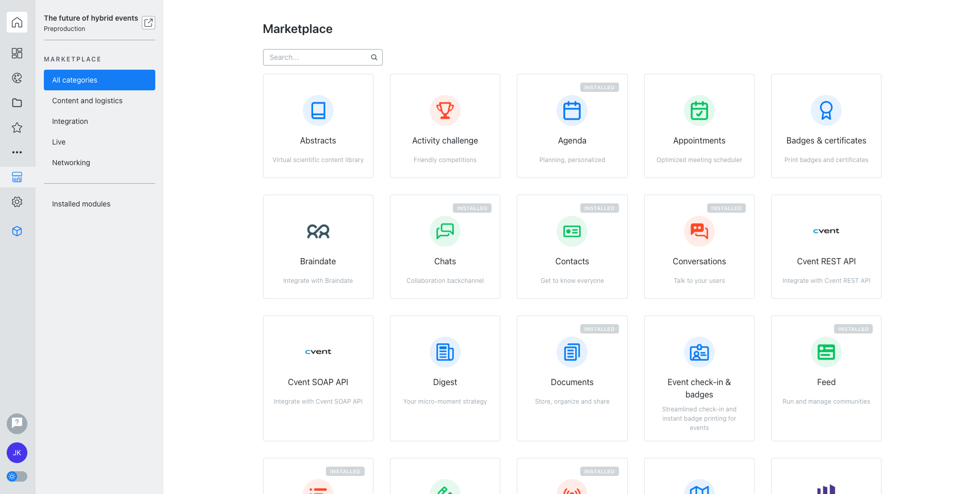
Task: Click 'Collaboration backchannel' description
Action: click(445, 281)
